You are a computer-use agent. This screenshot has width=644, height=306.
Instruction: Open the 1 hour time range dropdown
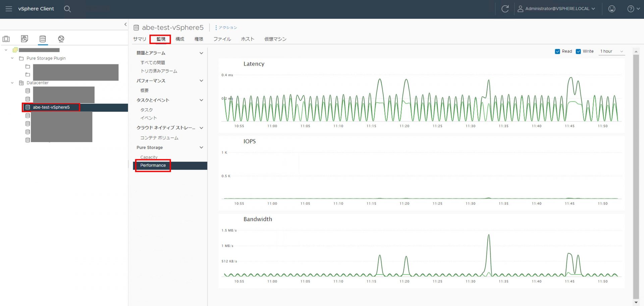[611, 51]
